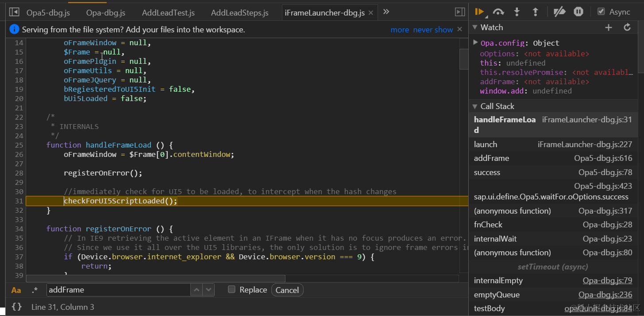Viewport: 644px width, 316px height.
Task: Step into next function call
Action: click(517, 12)
